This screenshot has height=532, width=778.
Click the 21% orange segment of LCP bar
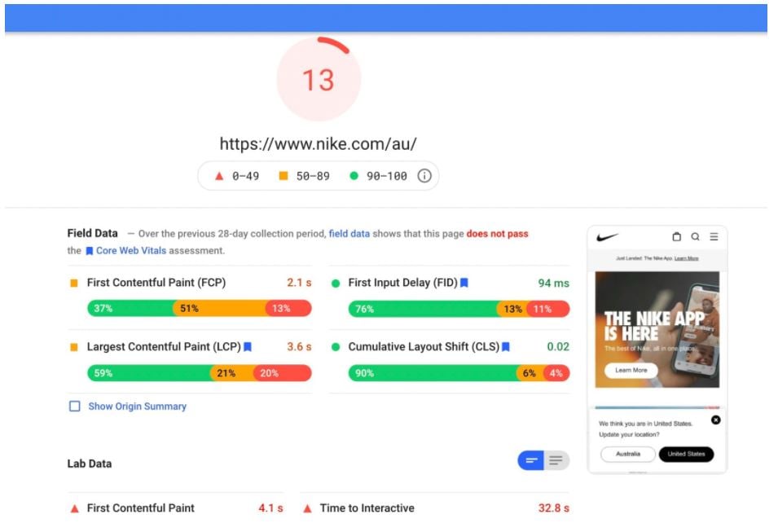[231, 372]
